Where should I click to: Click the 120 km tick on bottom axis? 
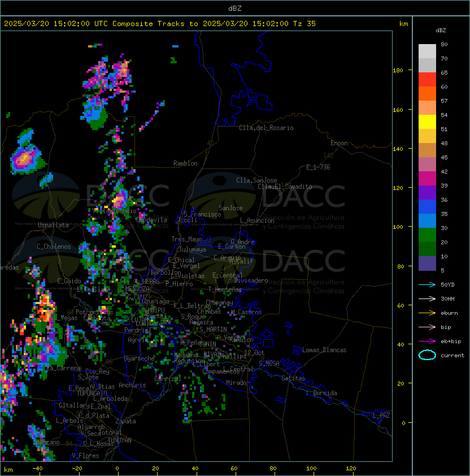pyautogui.click(x=351, y=469)
